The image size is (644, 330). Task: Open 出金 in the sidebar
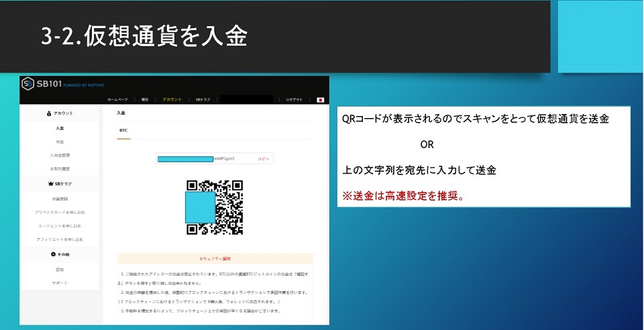pos(60,142)
